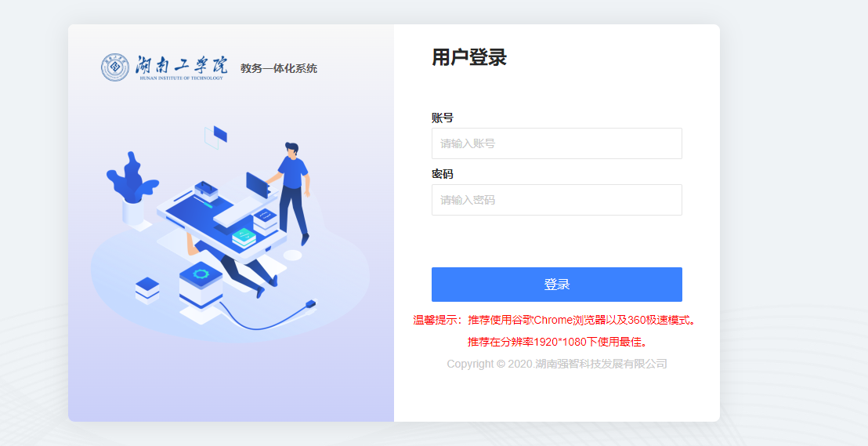The height and width of the screenshot is (446, 868).
Task: Click the red 1920*1080 resolution tip text
Action: 558,342
